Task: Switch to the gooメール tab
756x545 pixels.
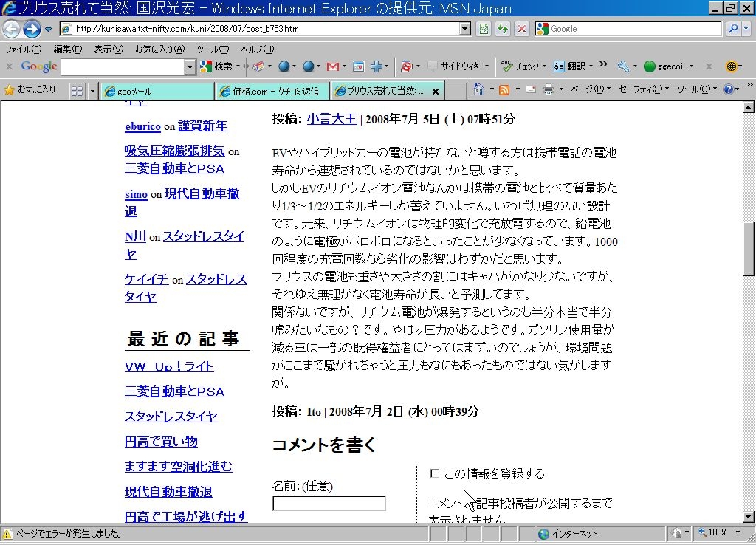Action: 157,91
